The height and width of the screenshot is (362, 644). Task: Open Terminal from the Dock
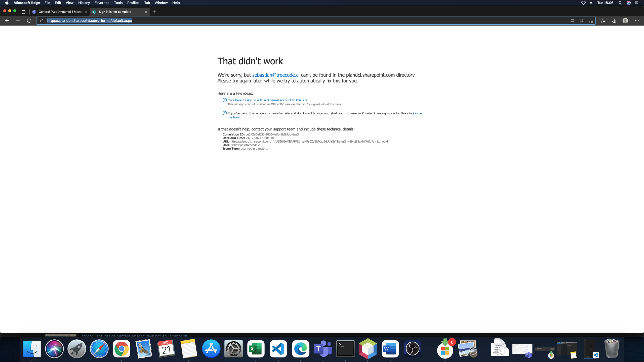(x=345, y=349)
